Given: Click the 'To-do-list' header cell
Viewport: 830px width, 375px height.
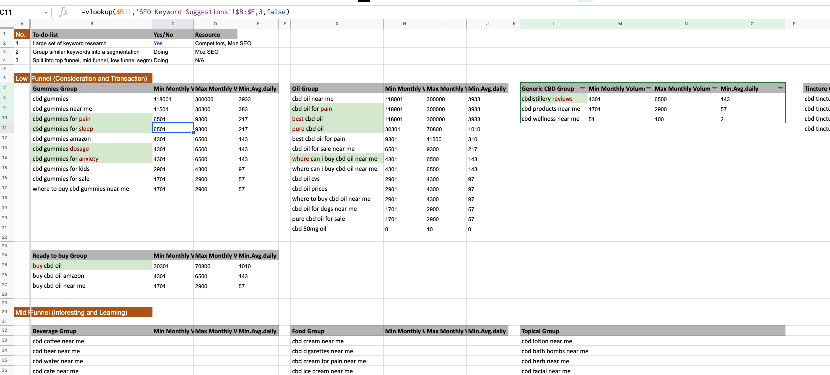Looking at the screenshot, I should click(91, 34).
